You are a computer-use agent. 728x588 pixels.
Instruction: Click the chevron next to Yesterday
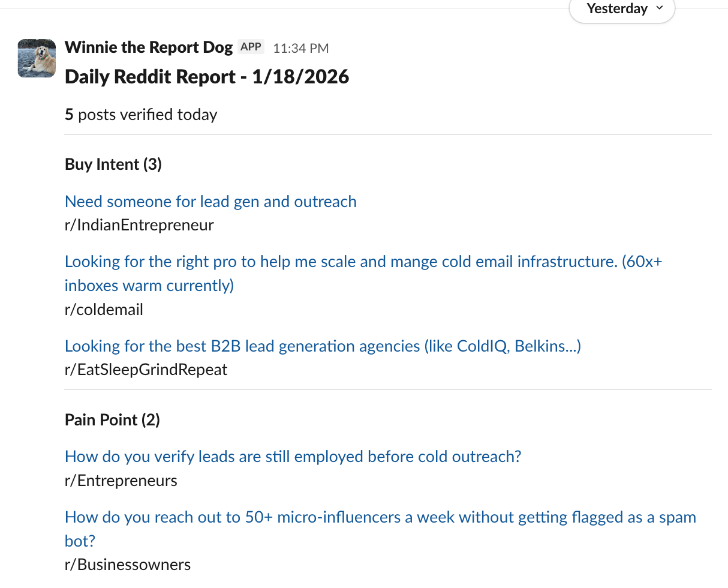(658, 8)
